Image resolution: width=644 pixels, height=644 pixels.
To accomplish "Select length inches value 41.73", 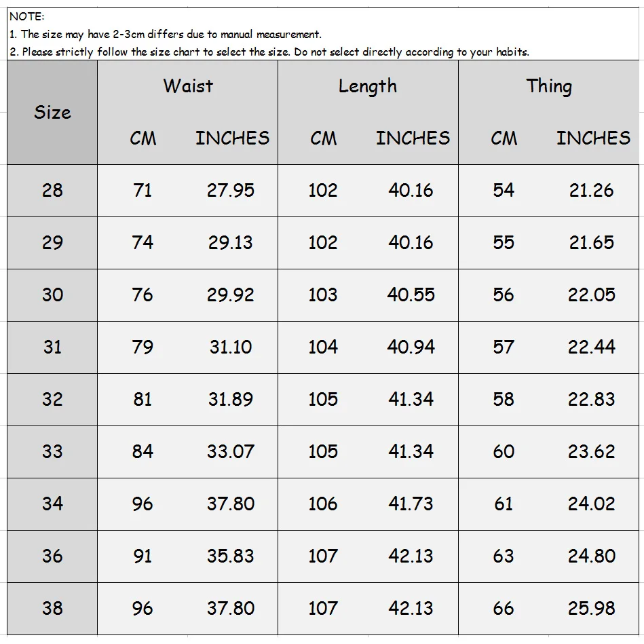I will pyautogui.click(x=411, y=504).
